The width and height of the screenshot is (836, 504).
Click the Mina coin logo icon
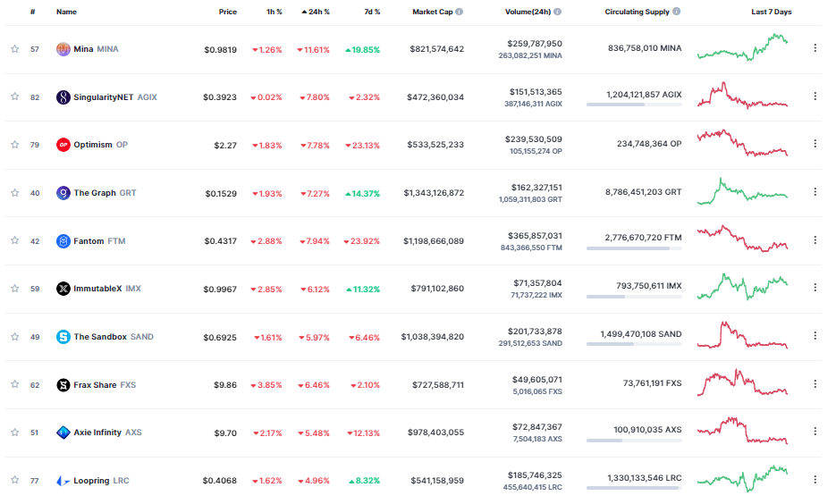click(63, 49)
